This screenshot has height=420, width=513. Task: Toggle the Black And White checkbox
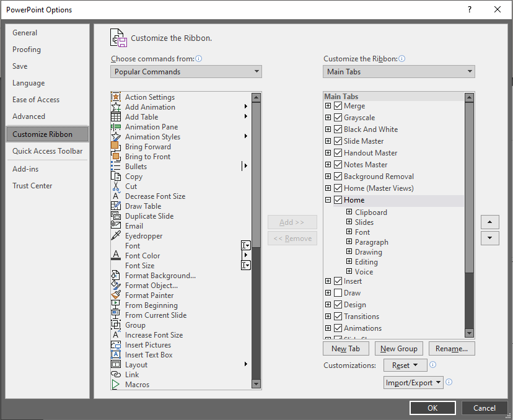tap(338, 129)
